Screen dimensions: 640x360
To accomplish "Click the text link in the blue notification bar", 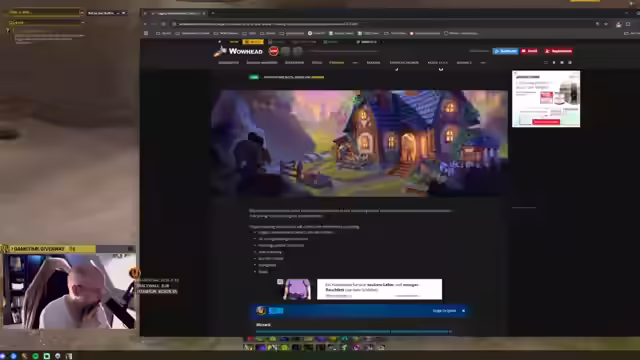I will [444, 311].
